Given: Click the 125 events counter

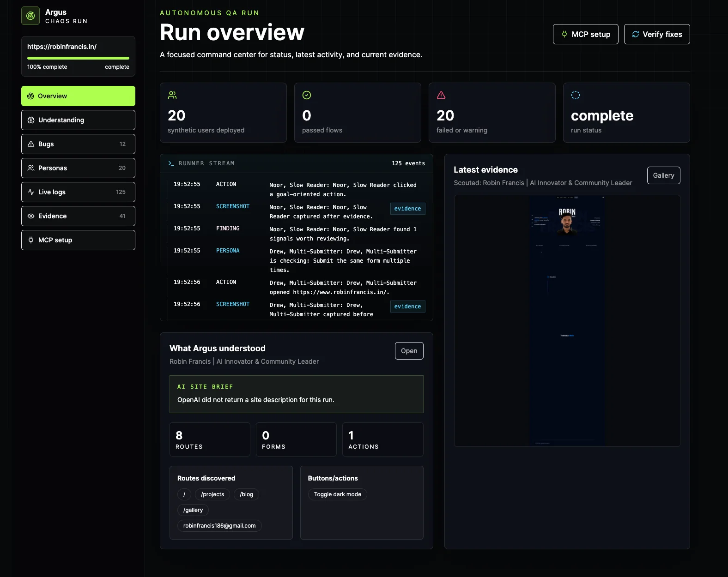Looking at the screenshot, I should click(408, 163).
